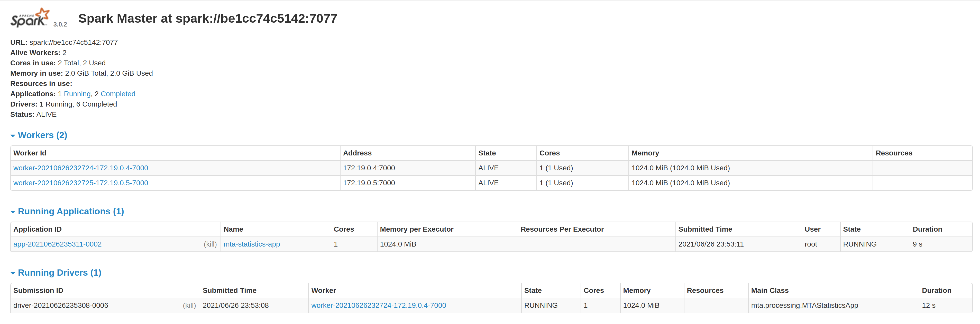
Task: Open the mta-statistics-app name link
Action: 251,244
